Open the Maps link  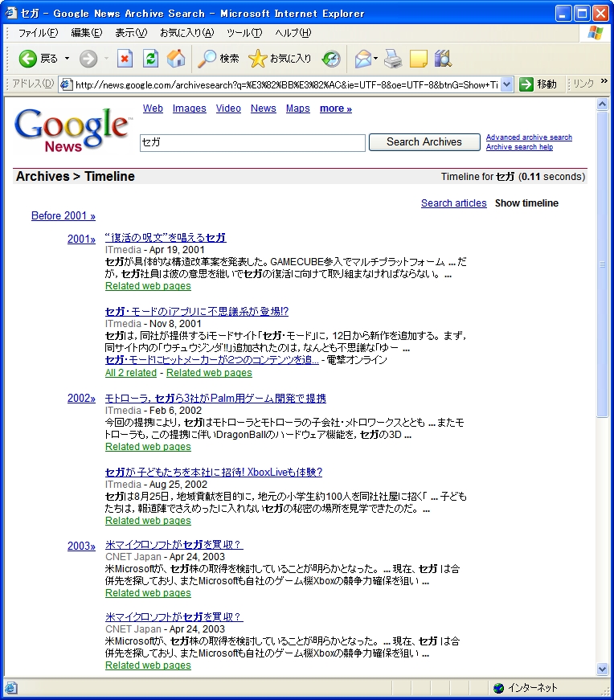click(x=298, y=108)
